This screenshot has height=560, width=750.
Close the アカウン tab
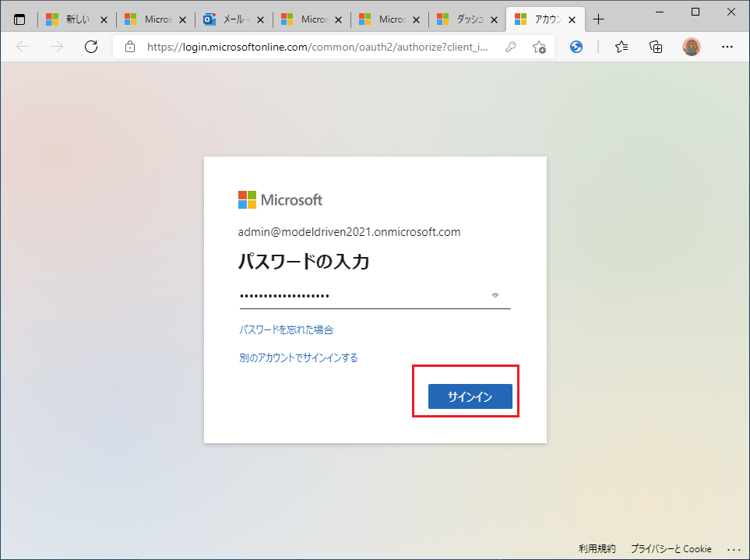(572, 19)
